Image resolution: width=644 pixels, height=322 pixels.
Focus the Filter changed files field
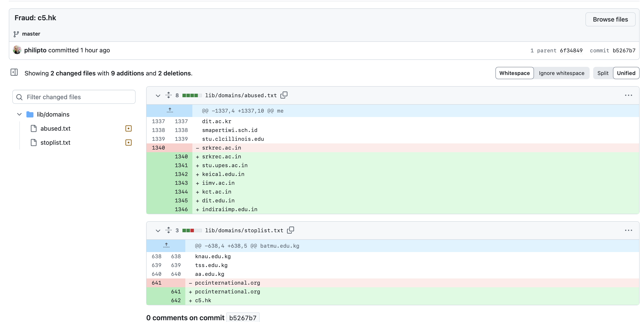(74, 97)
